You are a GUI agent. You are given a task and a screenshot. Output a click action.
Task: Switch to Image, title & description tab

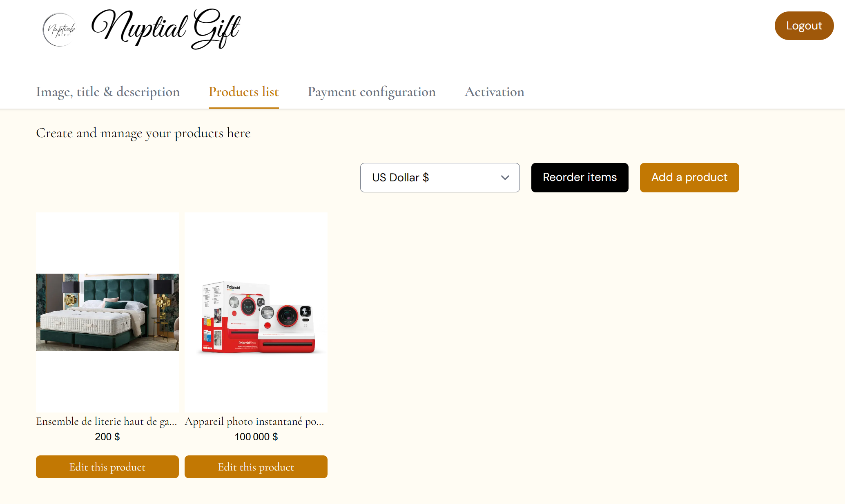pyautogui.click(x=108, y=92)
